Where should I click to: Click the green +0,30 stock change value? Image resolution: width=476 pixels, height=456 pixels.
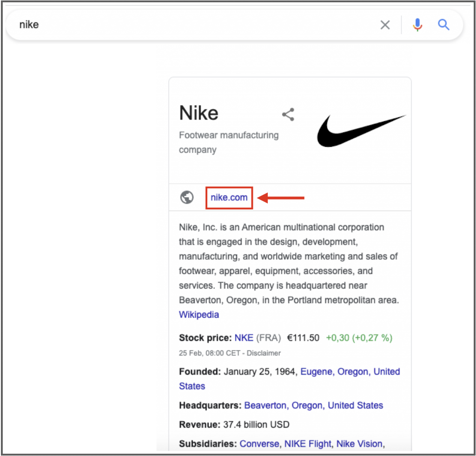point(337,338)
